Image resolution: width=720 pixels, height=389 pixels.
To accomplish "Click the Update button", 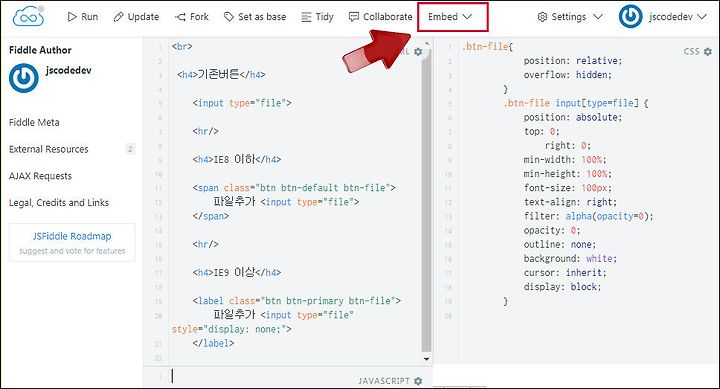I will click(136, 17).
